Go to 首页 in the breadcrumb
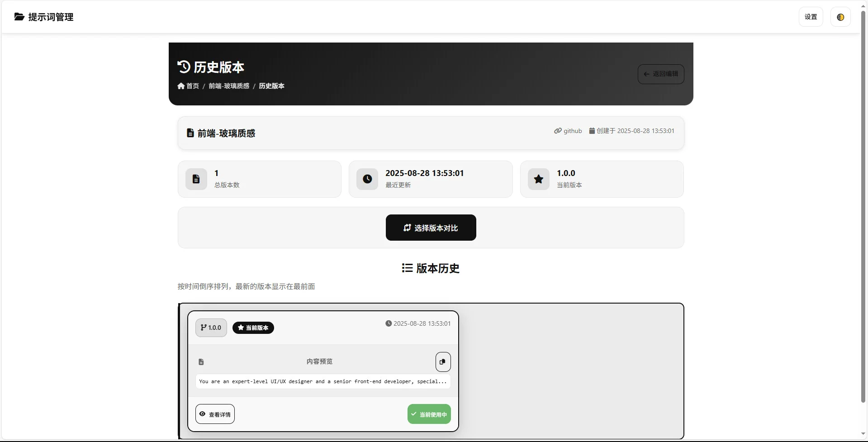This screenshot has height=442, width=868. [188, 86]
